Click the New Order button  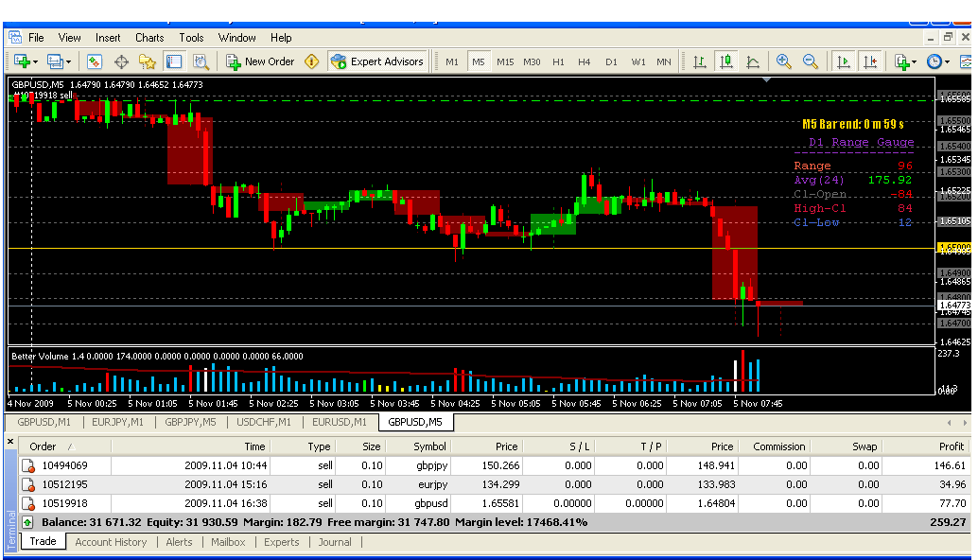260,61
